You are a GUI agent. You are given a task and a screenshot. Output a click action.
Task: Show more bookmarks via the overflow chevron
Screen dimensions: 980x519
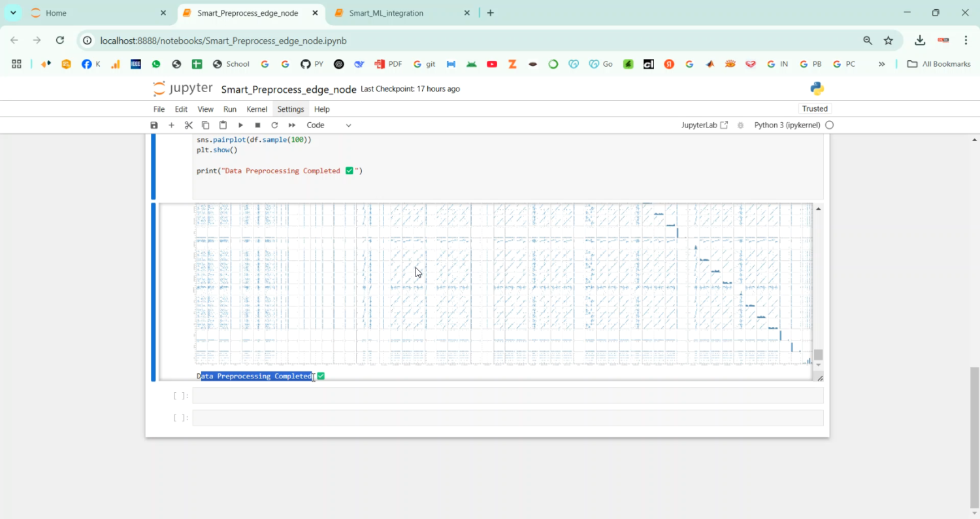click(881, 64)
